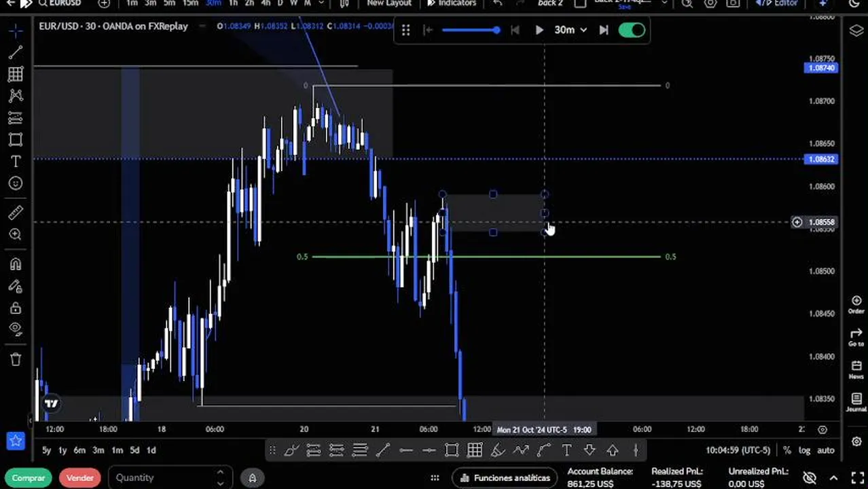Screen dimensions: 868x489
Task: Select the 1y date range
Action: pyautogui.click(x=62, y=450)
